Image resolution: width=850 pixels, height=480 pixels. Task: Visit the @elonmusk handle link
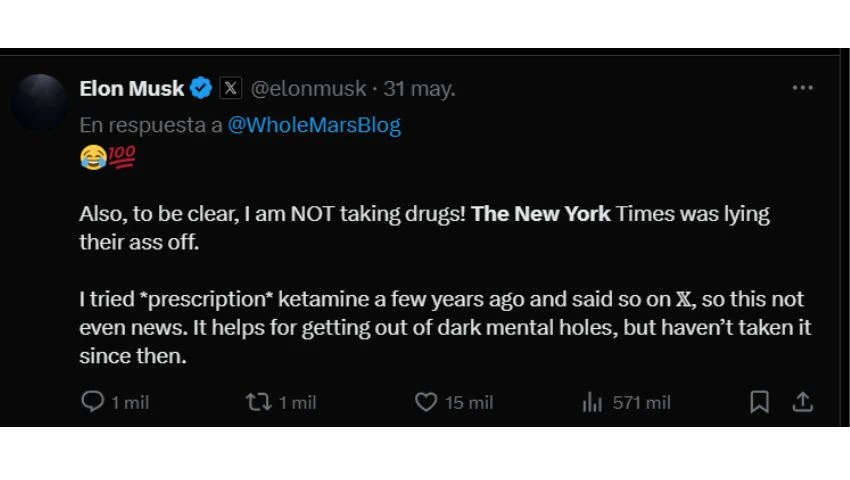coord(308,88)
